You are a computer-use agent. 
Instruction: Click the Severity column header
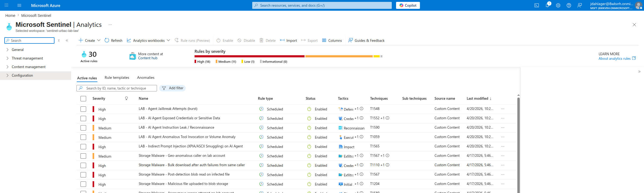[x=99, y=98]
